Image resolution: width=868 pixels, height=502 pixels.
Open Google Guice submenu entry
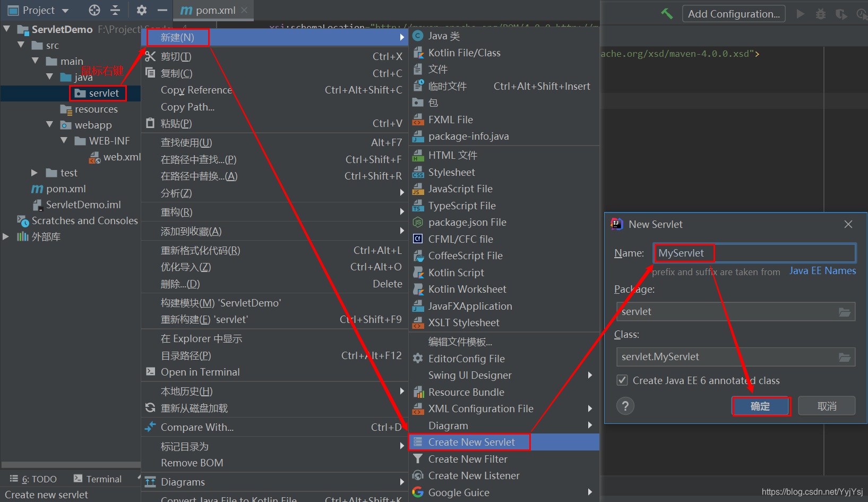(x=504, y=492)
